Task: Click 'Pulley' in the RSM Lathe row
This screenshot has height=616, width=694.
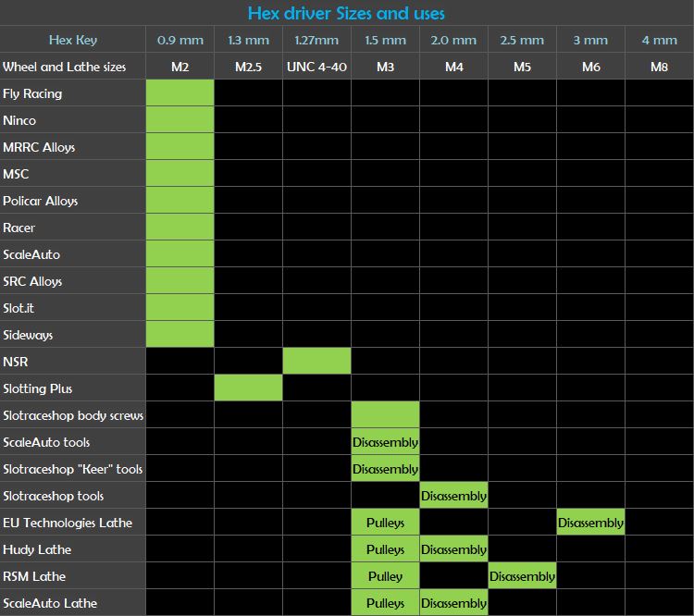Action: pos(385,576)
